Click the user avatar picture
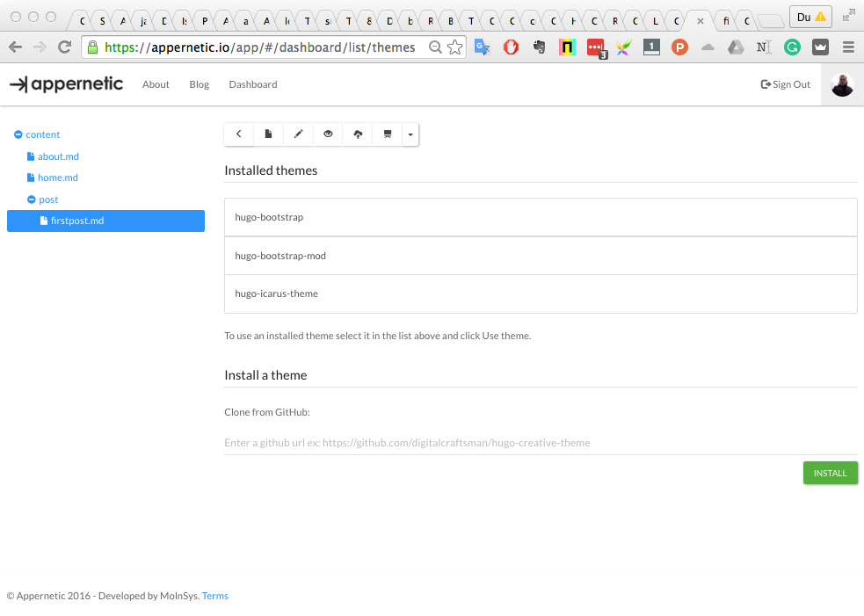This screenshot has width=864, height=616. 842,85
